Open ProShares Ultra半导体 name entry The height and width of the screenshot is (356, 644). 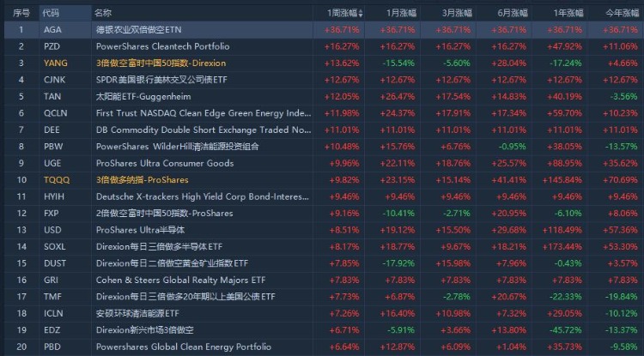coord(140,230)
